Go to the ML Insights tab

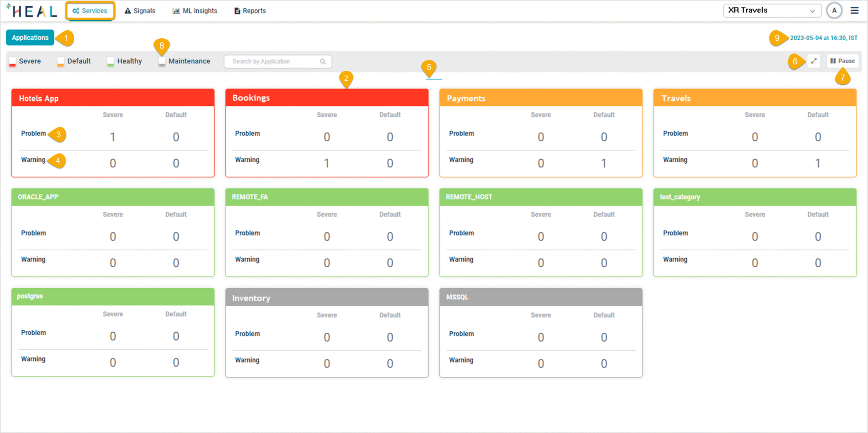pyautogui.click(x=195, y=11)
